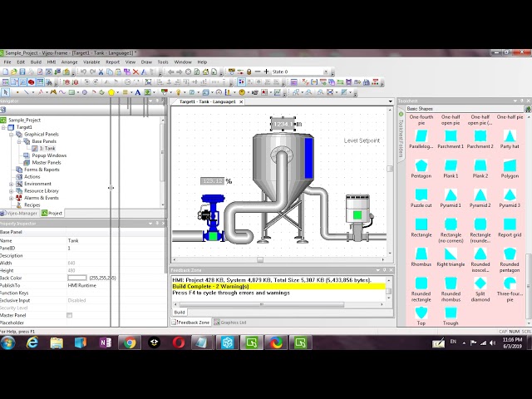Expand the Alarms & Events tree node
The image size is (532, 399).
pyautogui.click(x=11, y=198)
